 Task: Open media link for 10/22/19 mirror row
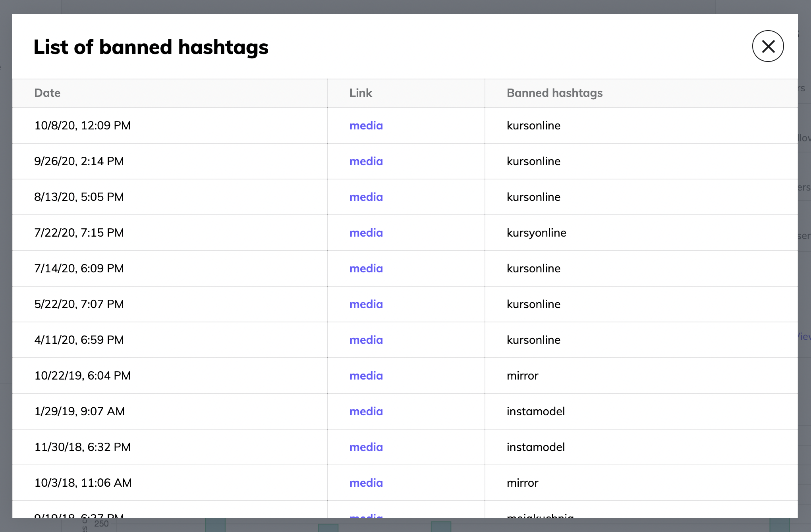pos(366,376)
